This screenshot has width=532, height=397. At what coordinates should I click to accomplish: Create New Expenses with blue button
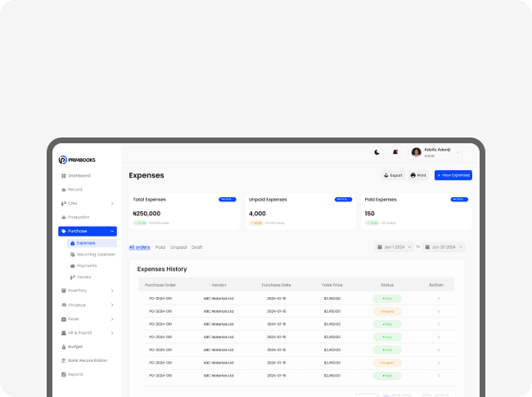click(453, 175)
